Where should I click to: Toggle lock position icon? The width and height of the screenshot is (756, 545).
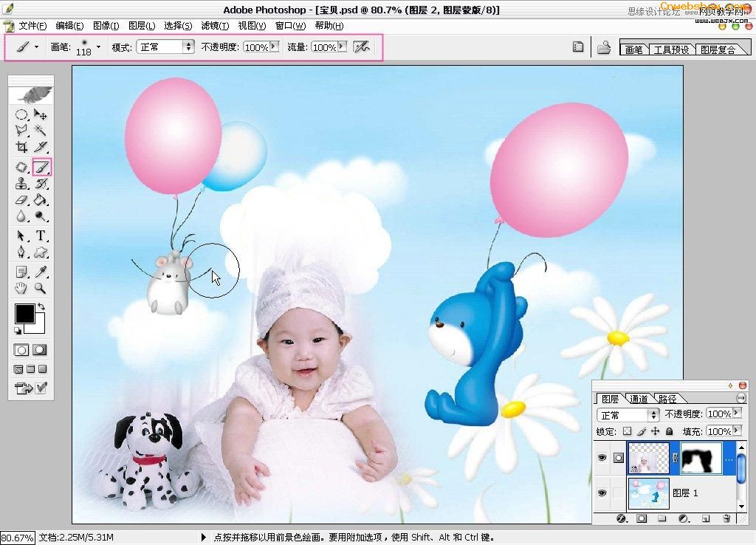pyautogui.click(x=656, y=431)
